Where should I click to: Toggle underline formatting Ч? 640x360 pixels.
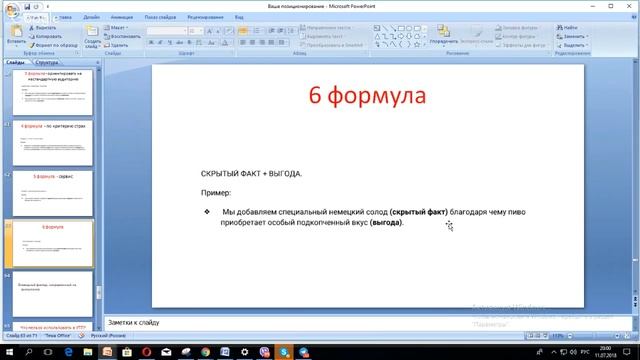170,42
